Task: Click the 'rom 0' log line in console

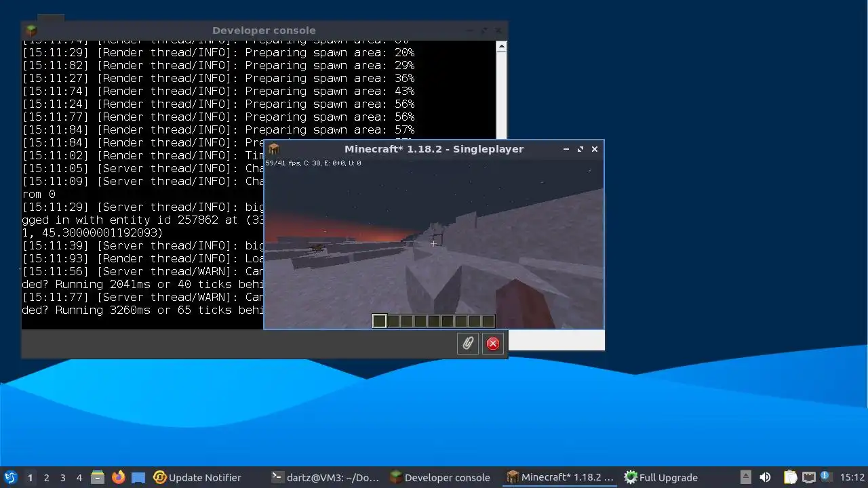Action: (39, 195)
